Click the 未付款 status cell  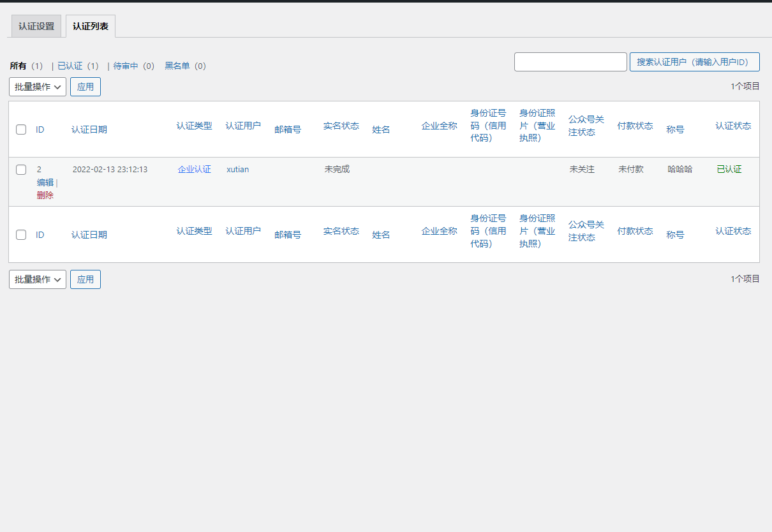click(x=631, y=170)
